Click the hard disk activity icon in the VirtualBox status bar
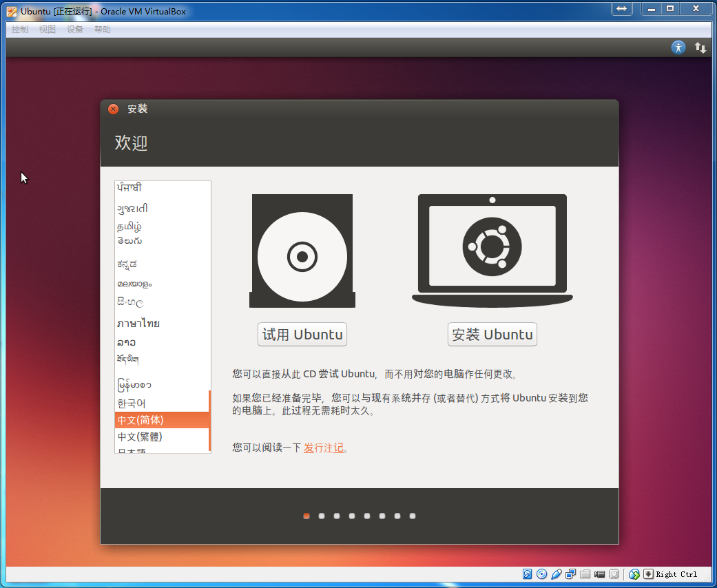Image resolution: width=717 pixels, height=588 pixels. pyautogui.click(x=527, y=574)
